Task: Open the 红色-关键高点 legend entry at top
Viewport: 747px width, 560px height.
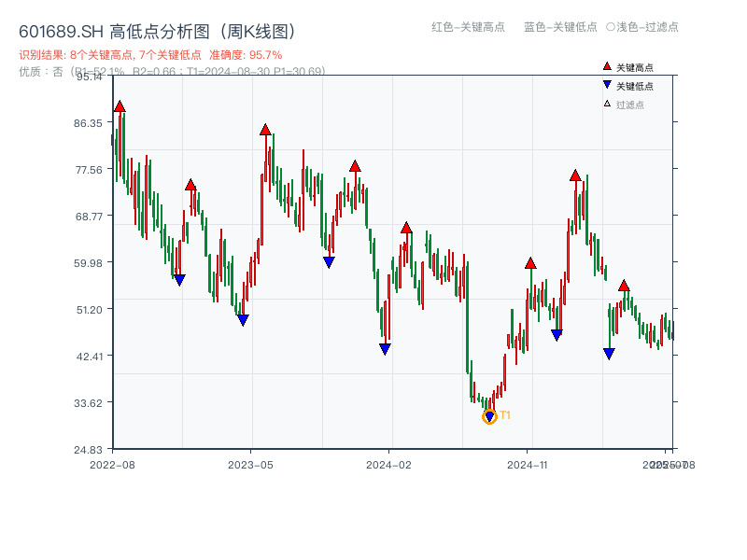Action: point(470,26)
